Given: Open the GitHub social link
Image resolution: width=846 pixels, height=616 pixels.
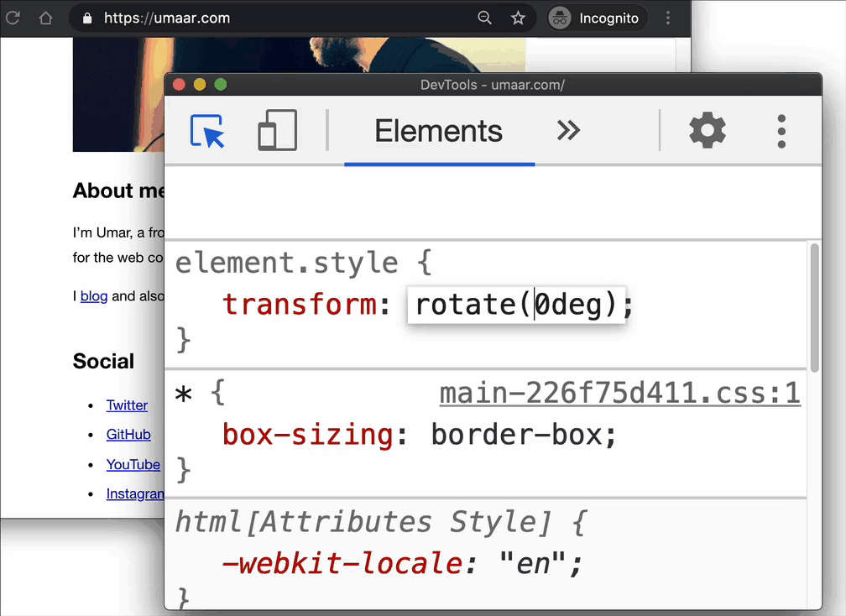Looking at the screenshot, I should [x=128, y=434].
